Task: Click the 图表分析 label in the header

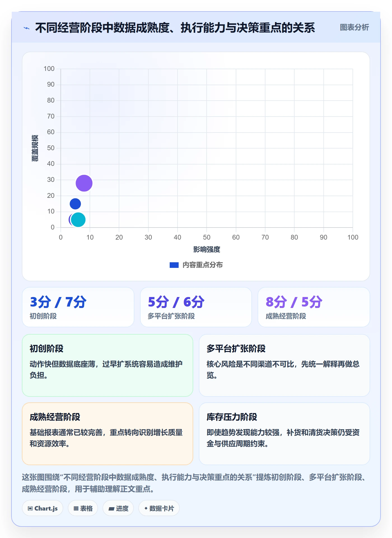Action: point(354,27)
